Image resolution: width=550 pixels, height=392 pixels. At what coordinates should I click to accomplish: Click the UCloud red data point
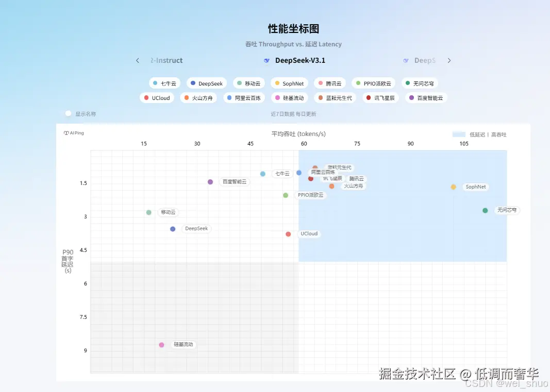pos(288,234)
